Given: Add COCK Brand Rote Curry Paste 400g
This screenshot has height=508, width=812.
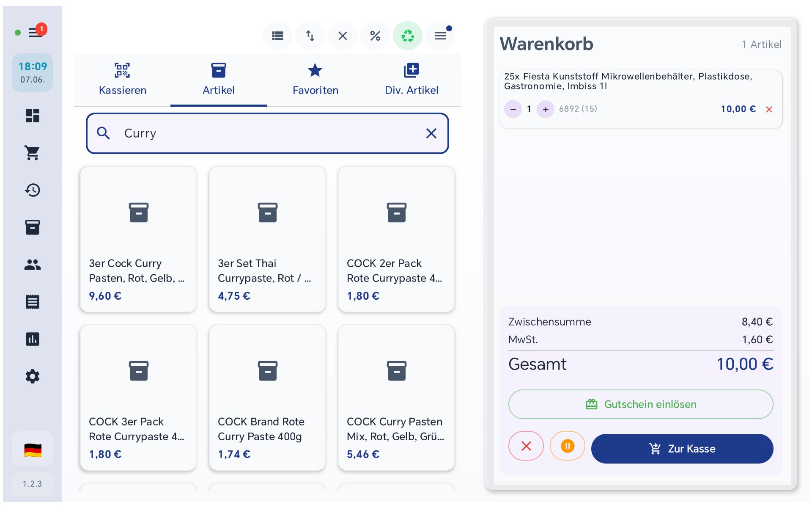Looking at the screenshot, I should (x=267, y=398).
